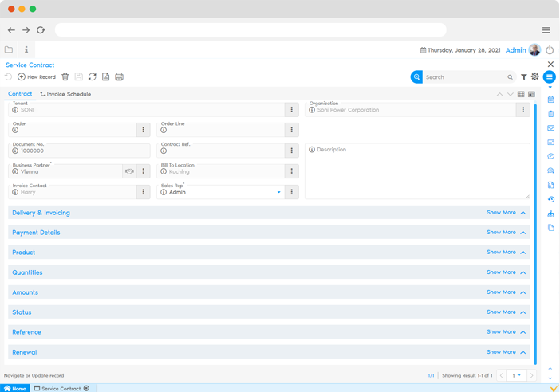Collapse the Payment Details section chevron

click(x=523, y=233)
